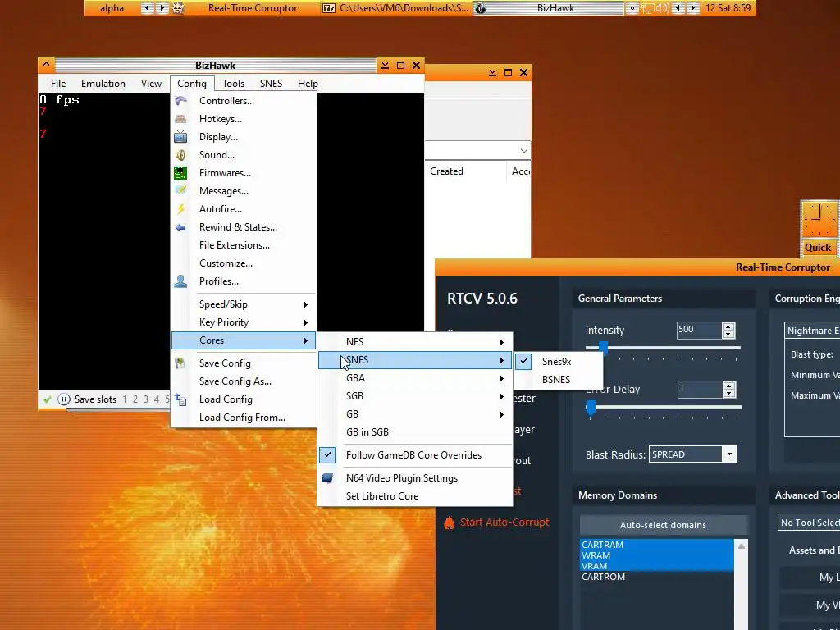Click the clock widget on the desktop
The image size is (840, 630).
[x=819, y=220]
